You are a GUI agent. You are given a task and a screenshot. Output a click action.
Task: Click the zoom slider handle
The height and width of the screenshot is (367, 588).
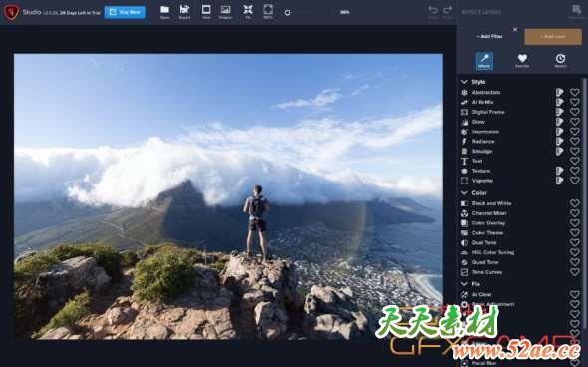[x=288, y=12]
